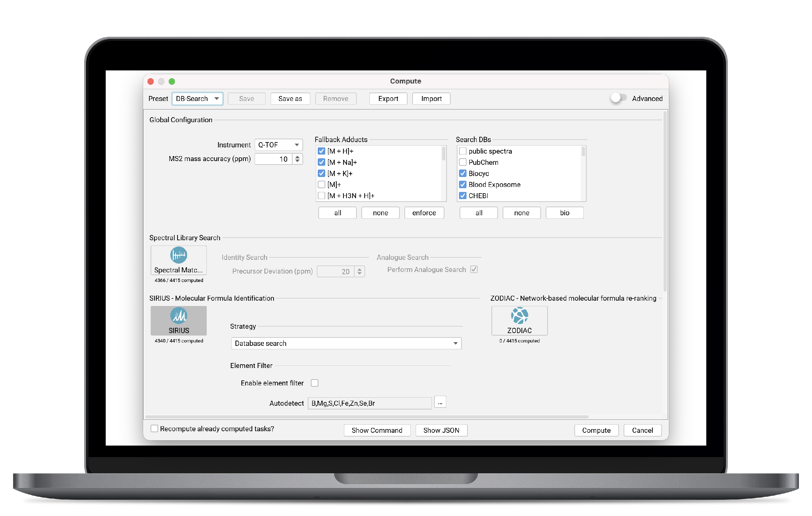Screen dimensions: 812x516
Task: Open the Instrument Q-TOF dropdown
Action: point(278,145)
